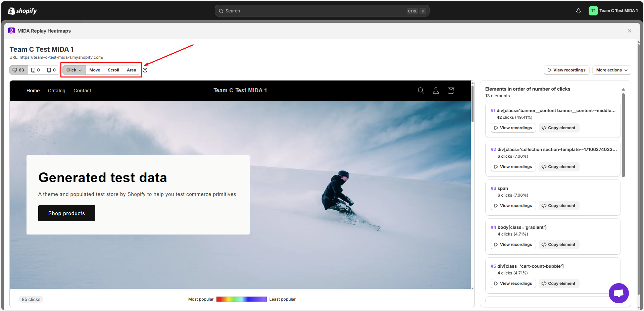Open the notifications bell icon

pos(578,11)
